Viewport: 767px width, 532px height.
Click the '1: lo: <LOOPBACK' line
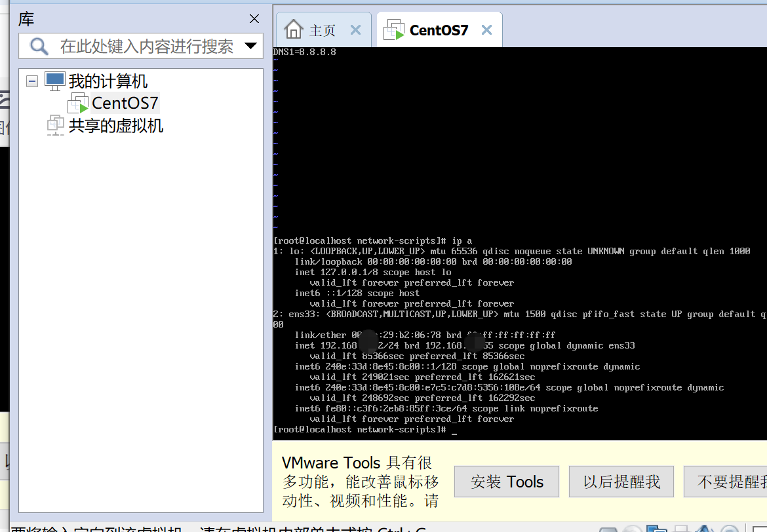[511, 251]
